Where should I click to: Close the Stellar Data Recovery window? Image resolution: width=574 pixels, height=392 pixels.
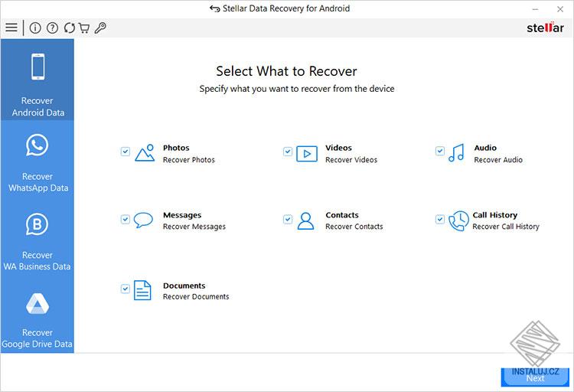(x=560, y=9)
